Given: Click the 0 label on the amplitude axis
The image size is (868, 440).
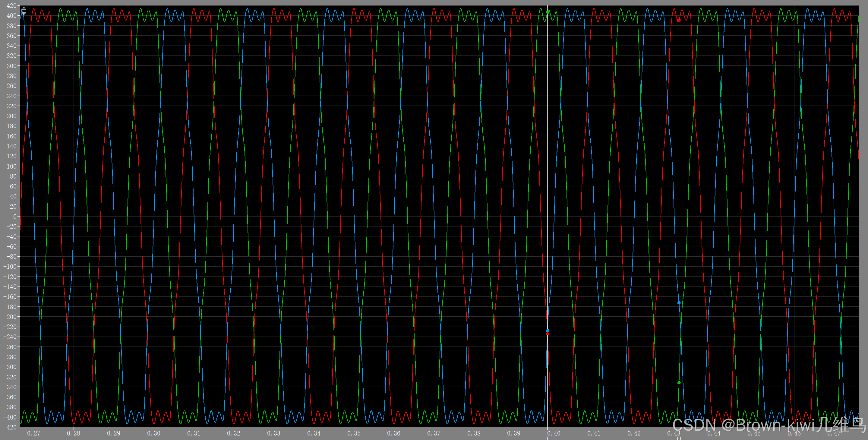Looking at the screenshot, I should (14, 217).
